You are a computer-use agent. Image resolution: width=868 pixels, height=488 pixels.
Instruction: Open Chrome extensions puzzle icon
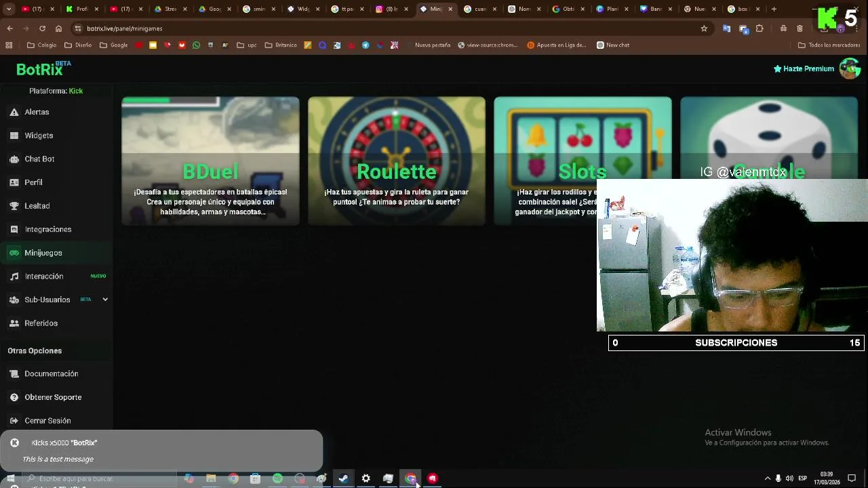click(x=759, y=28)
